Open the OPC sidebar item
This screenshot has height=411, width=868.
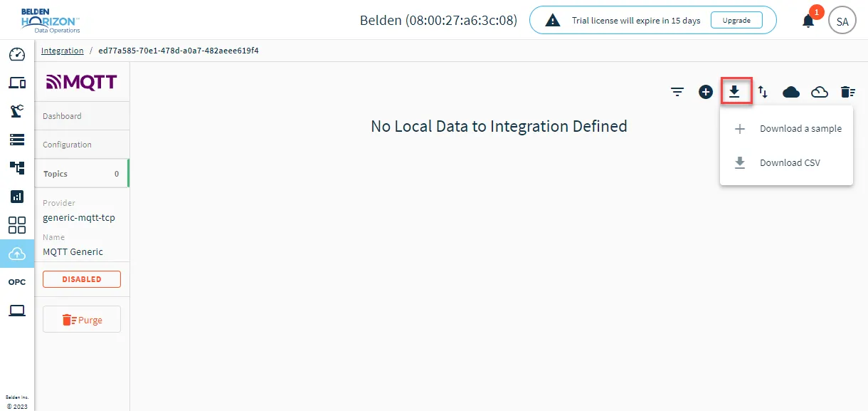(17, 282)
